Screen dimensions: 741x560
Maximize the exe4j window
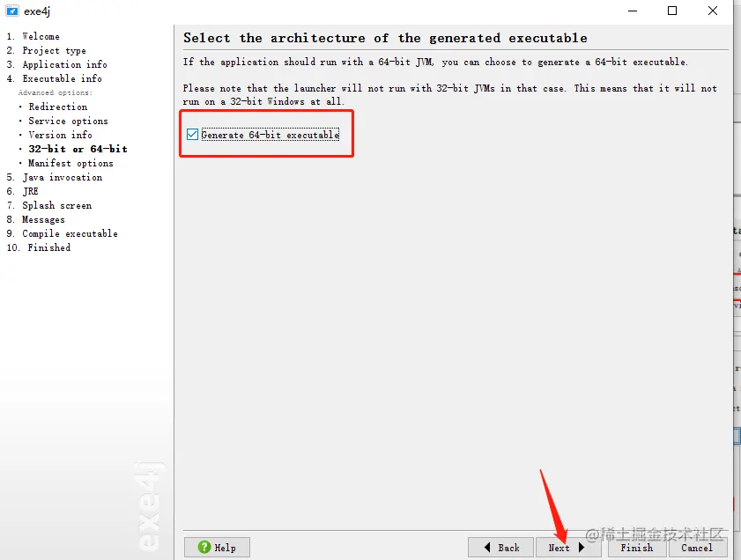(672, 11)
